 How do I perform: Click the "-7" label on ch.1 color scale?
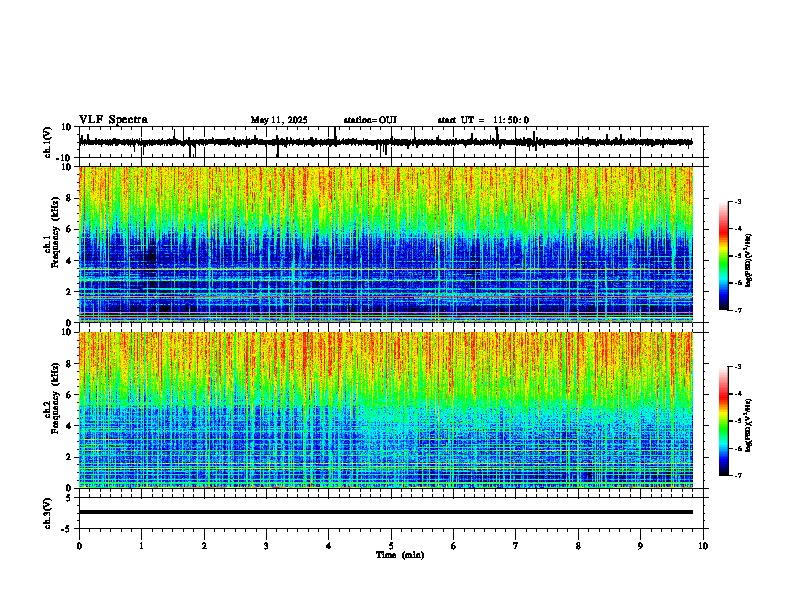tap(737, 310)
